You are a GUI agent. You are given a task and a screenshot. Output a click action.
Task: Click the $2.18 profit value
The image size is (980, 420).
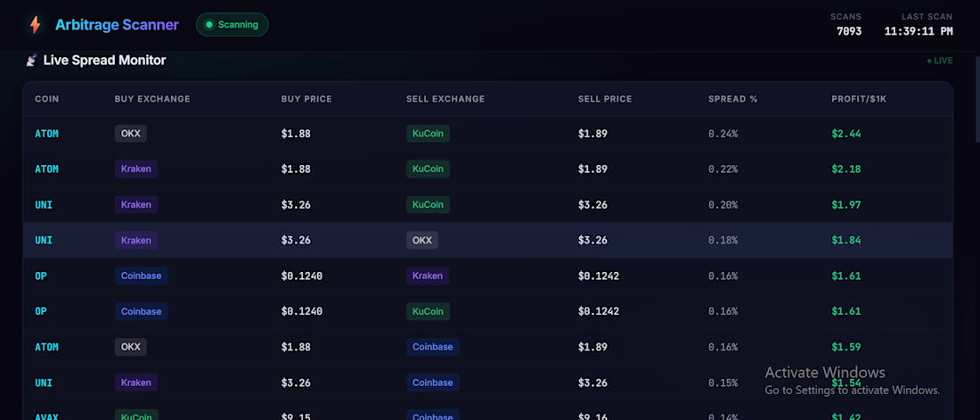tap(846, 169)
